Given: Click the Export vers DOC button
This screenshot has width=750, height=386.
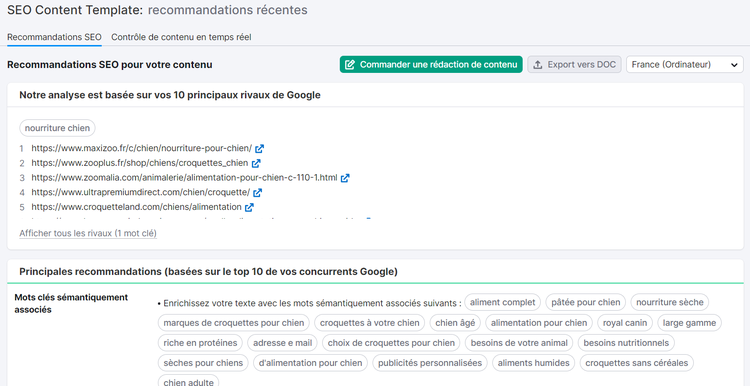Looking at the screenshot, I should click(574, 65).
